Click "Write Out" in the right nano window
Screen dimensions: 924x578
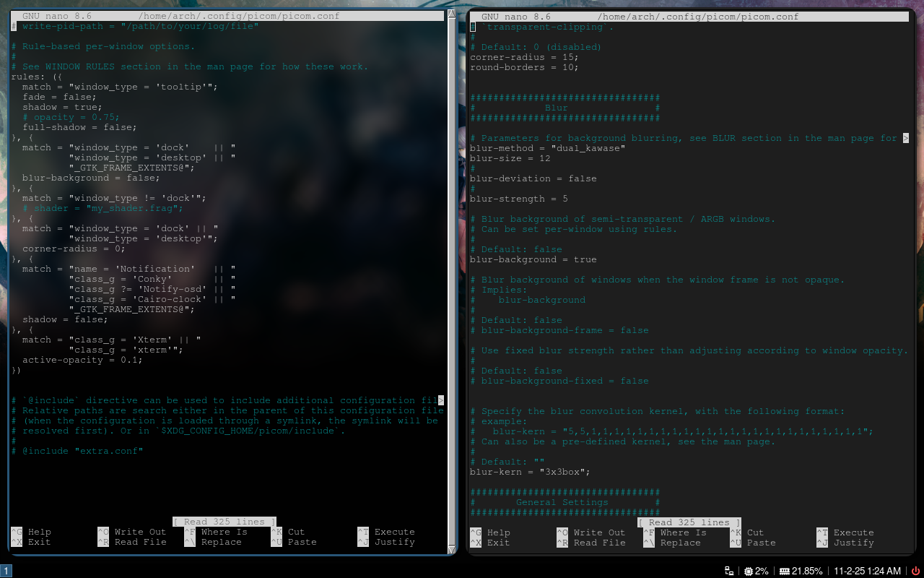[600, 532]
